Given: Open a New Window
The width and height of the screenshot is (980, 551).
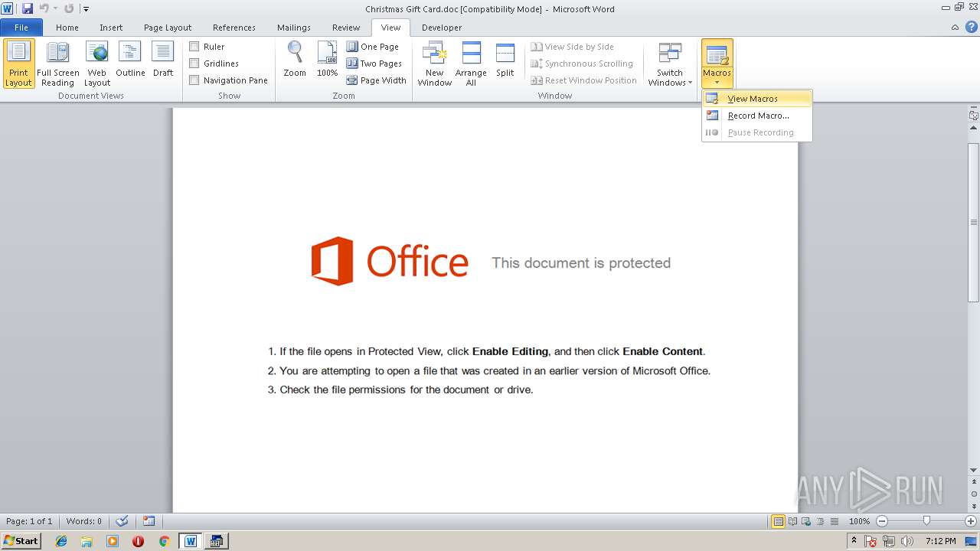Looking at the screenshot, I should pyautogui.click(x=434, y=64).
